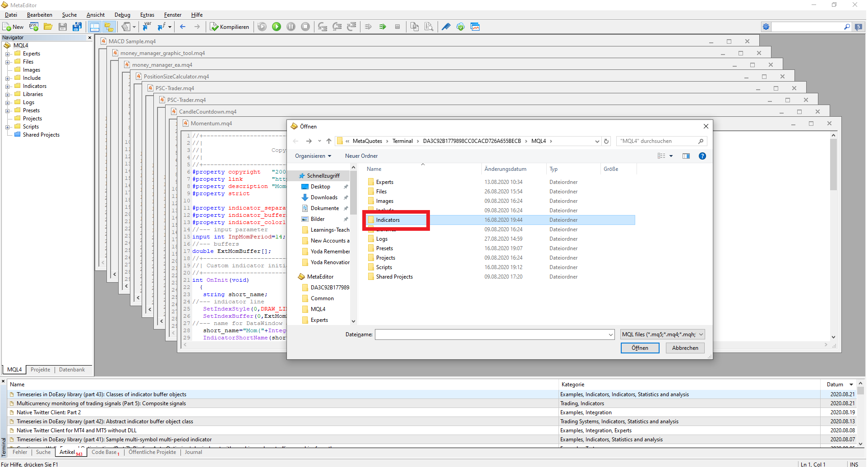The height and width of the screenshot is (467, 868).
Task: Toggle the preview pane in dialog
Action: pyautogui.click(x=686, y=156)
